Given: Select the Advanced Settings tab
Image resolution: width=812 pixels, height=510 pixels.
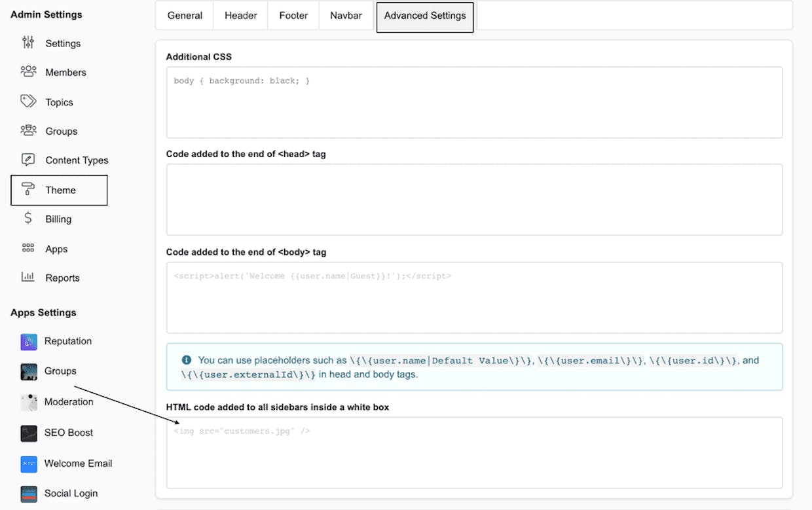Looking at the screenshot, I should coord(425,16).
